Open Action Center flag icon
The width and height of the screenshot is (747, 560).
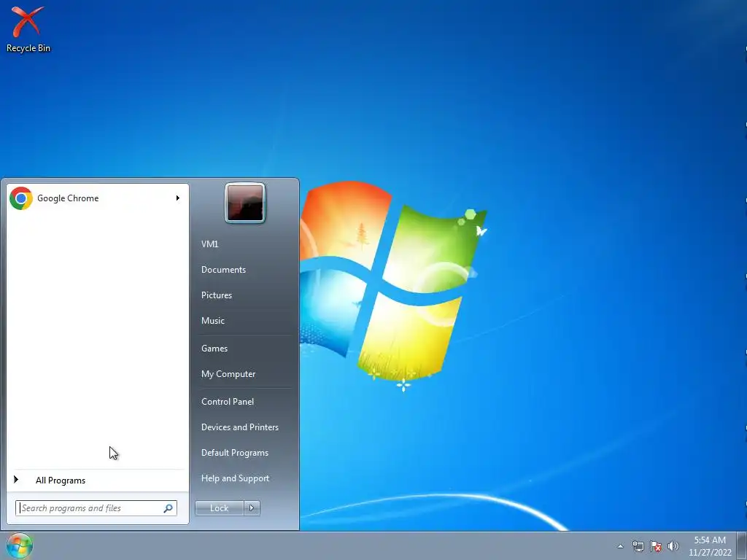(x=656, y=546)
